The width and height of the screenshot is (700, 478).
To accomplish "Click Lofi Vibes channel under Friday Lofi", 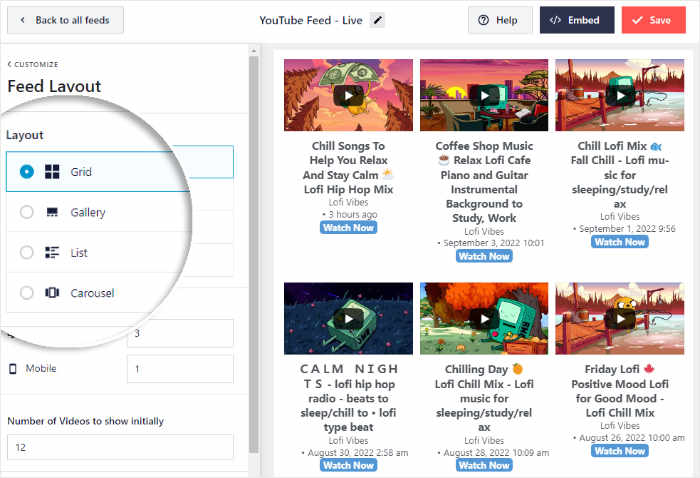I will click(620, 426).
